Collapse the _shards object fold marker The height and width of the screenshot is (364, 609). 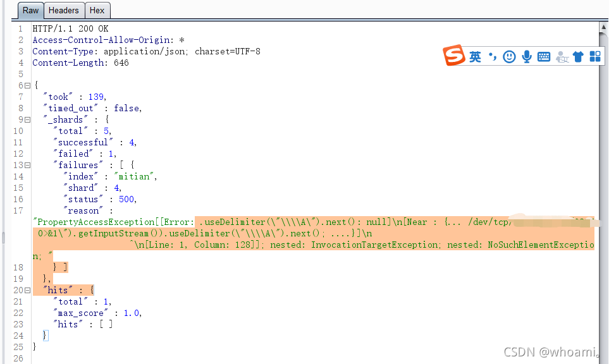click(x=27, y=119)
